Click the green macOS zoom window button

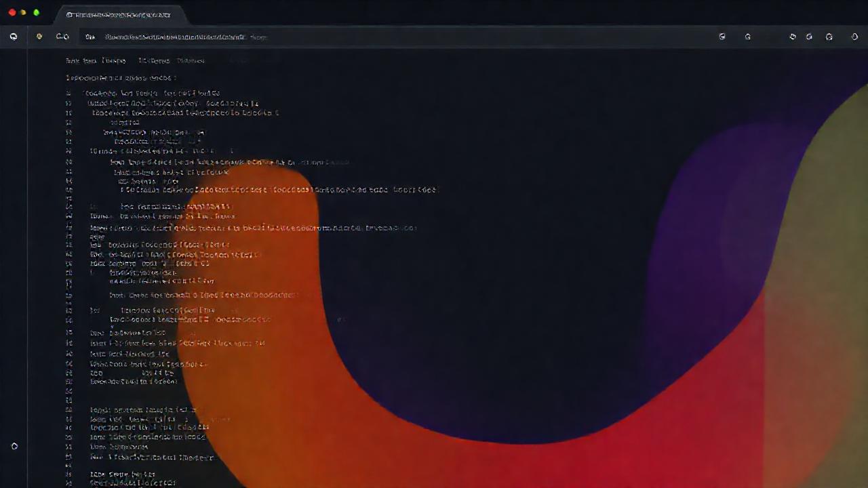click(x=36, y=13)
